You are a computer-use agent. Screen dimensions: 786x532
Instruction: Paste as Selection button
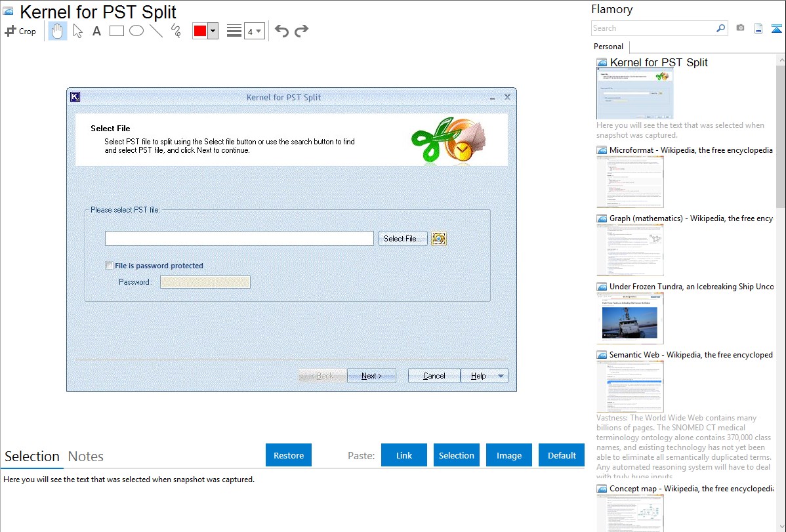[x=457, y=455]
